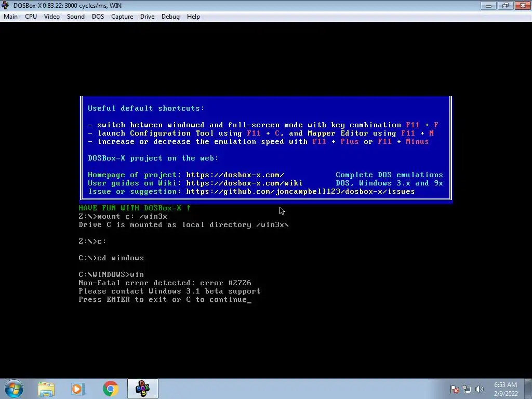
Task: Click the https://dosbox-x.com/ homepage URL
Action: click(235, 175)
